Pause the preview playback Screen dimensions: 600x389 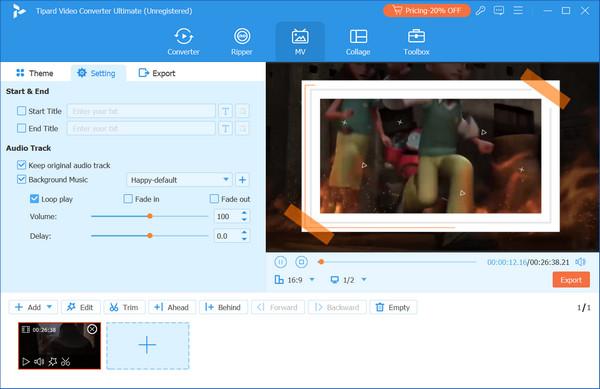click(280, 262)
